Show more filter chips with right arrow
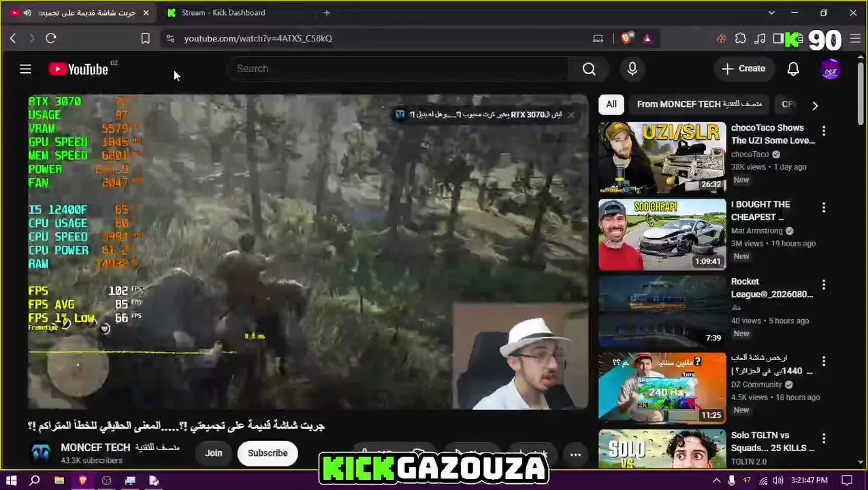The image size is (868, 490). [815, 105]
